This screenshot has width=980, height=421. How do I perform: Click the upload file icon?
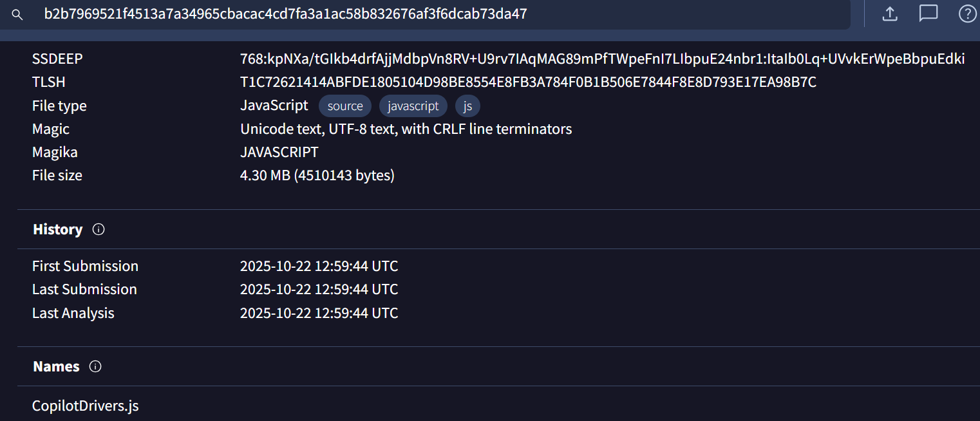890,14
